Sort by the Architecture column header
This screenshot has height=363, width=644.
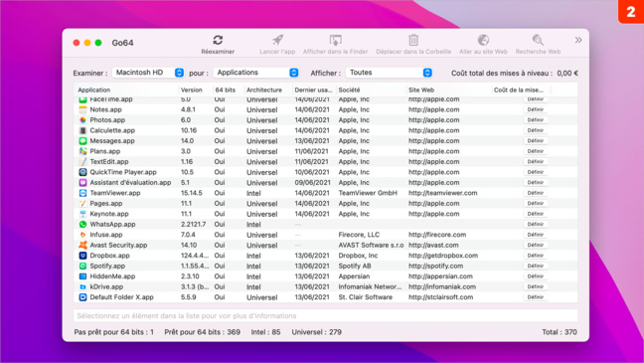pyautogui.click(x=264, y=90)
